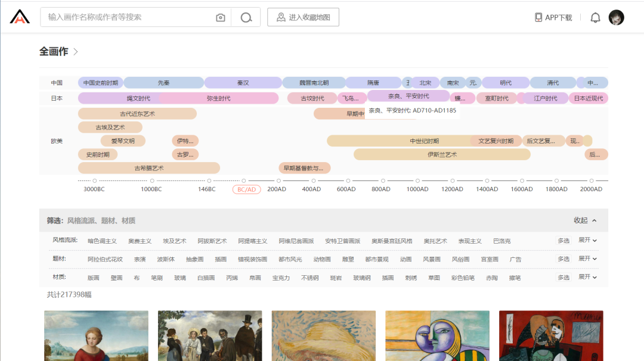Select the 古埃及艺术 period bar
This screenshot has height=361, width=644.
pos(110,127)
